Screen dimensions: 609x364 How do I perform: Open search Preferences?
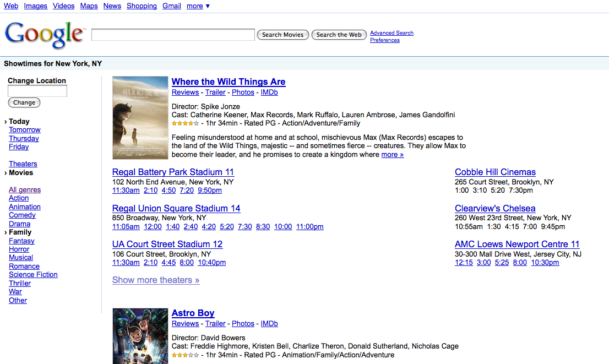[384, 40]
